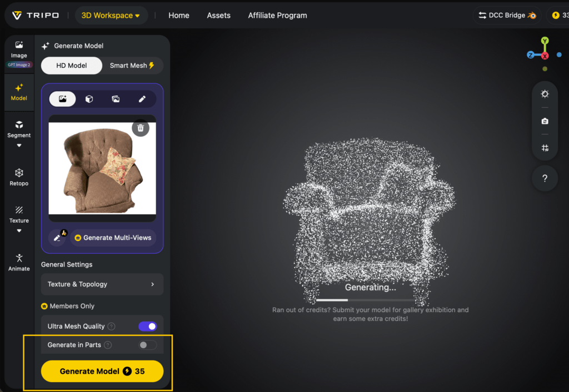Select the Segment sidebar tool
The height and width of the screenshot is (392, 569).
[x=19, y=129]
